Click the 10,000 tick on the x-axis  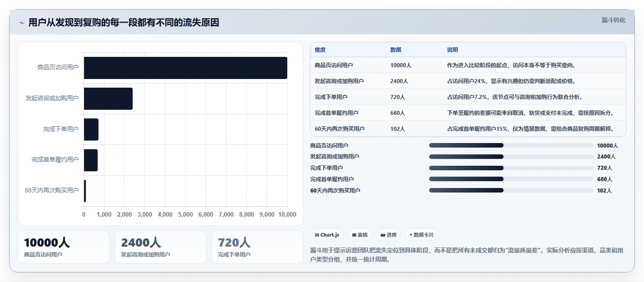coord(287,214)
